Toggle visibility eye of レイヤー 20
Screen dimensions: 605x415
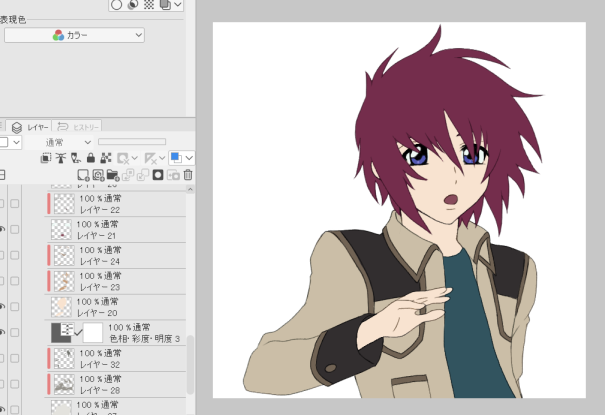click(2, 306)
